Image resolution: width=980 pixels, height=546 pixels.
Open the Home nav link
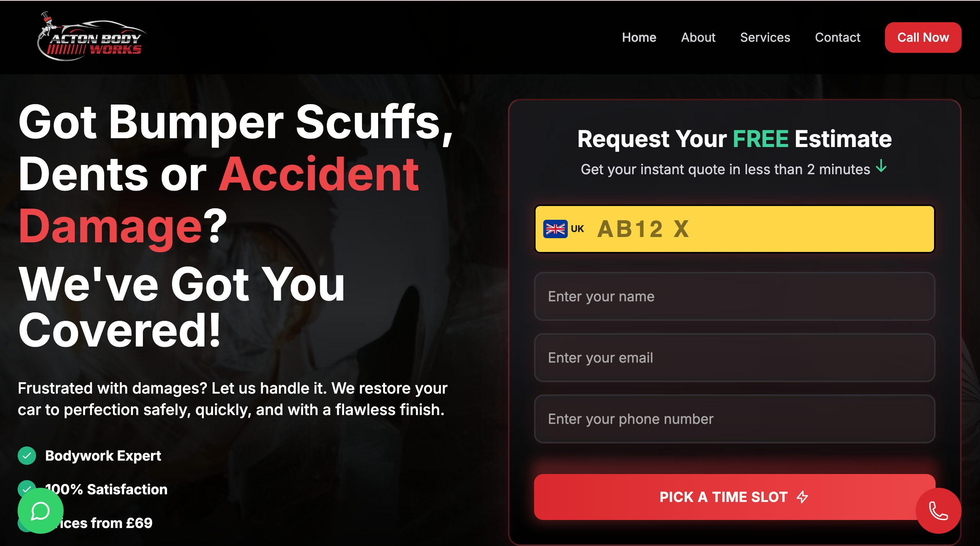click(x=639, y=38)
